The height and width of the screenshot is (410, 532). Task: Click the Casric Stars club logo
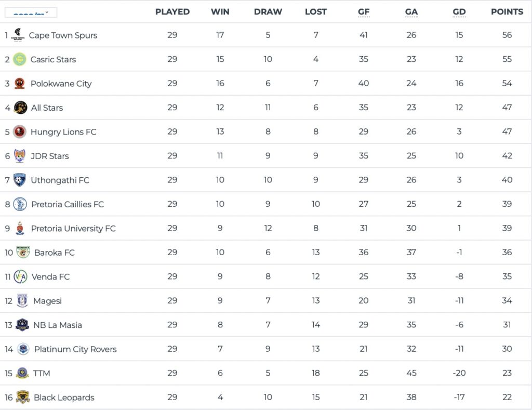tap(20, 59)
